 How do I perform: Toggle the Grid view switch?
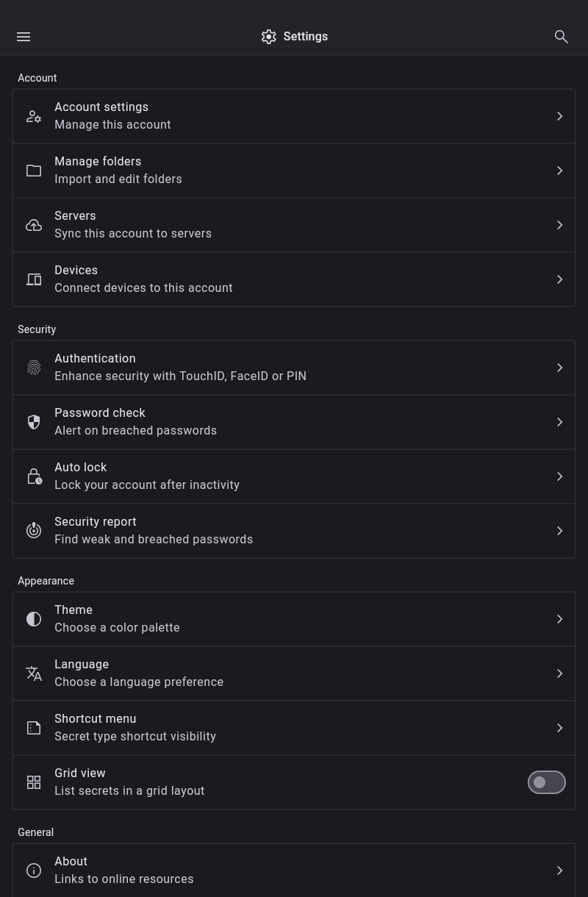(546, 782)
